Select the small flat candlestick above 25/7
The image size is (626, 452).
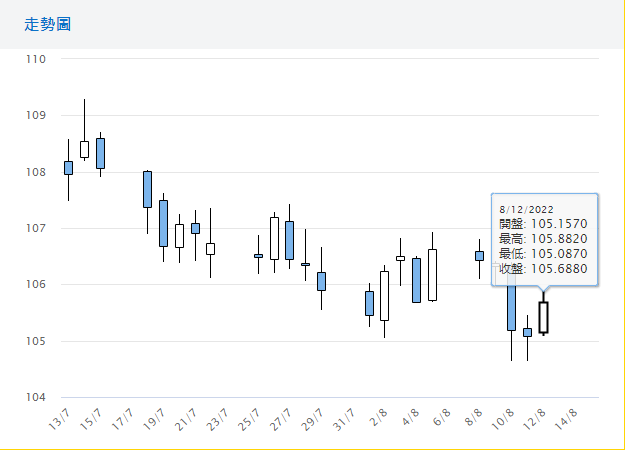tap(258, 256)
